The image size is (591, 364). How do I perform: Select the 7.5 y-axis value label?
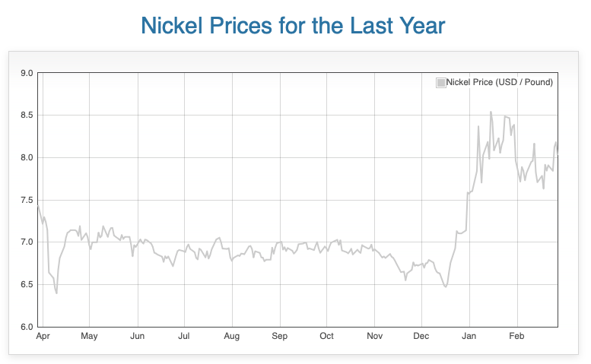coord(27,200)
